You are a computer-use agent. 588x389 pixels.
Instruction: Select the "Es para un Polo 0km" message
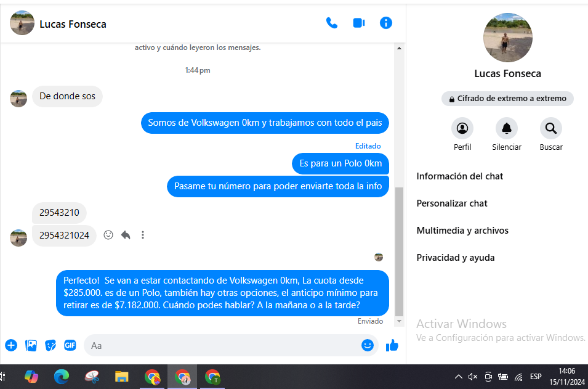340,164
